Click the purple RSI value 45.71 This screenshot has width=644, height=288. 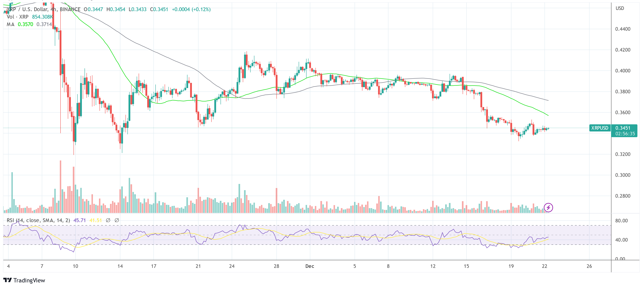click(x=80, y=220)
